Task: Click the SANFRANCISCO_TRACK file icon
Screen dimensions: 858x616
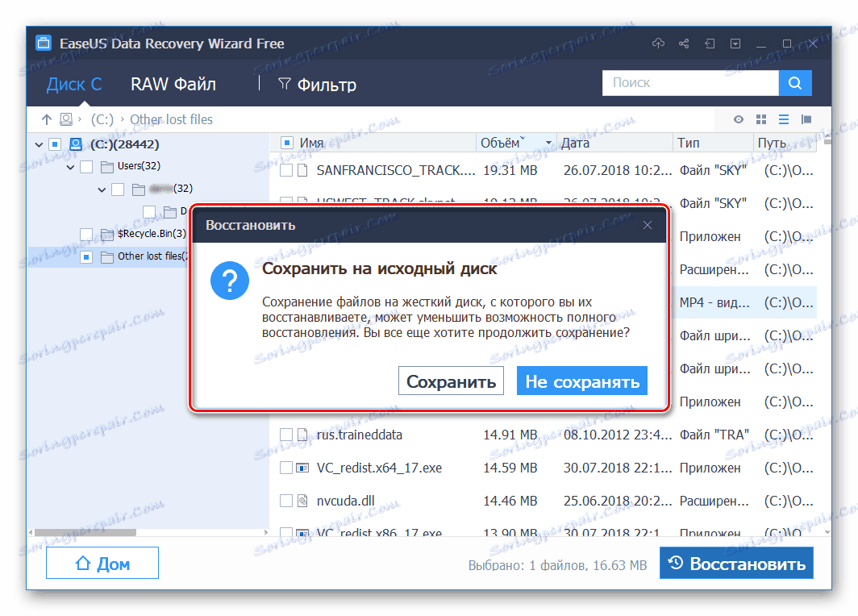Action: pyautogui.click(x=302, y=170)
